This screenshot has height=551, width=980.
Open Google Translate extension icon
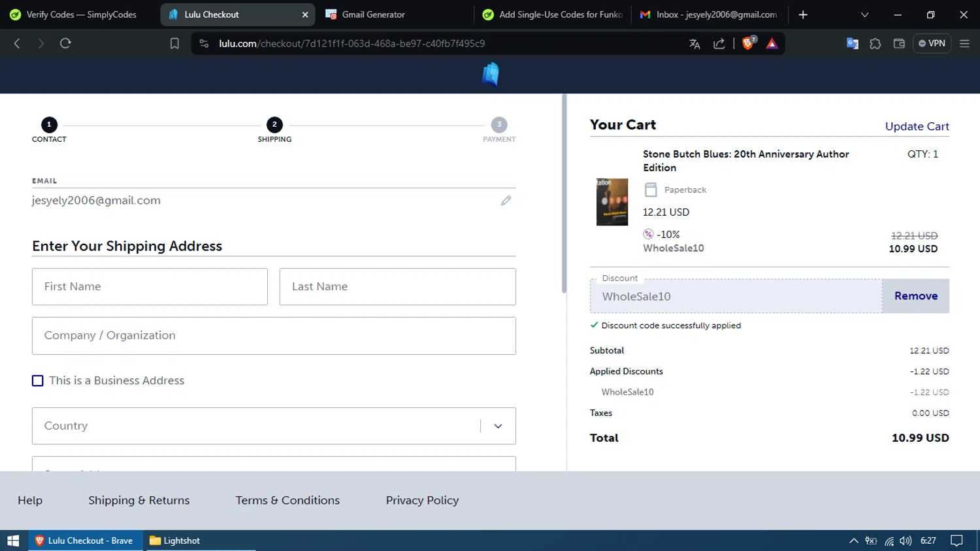pos(852,44)
